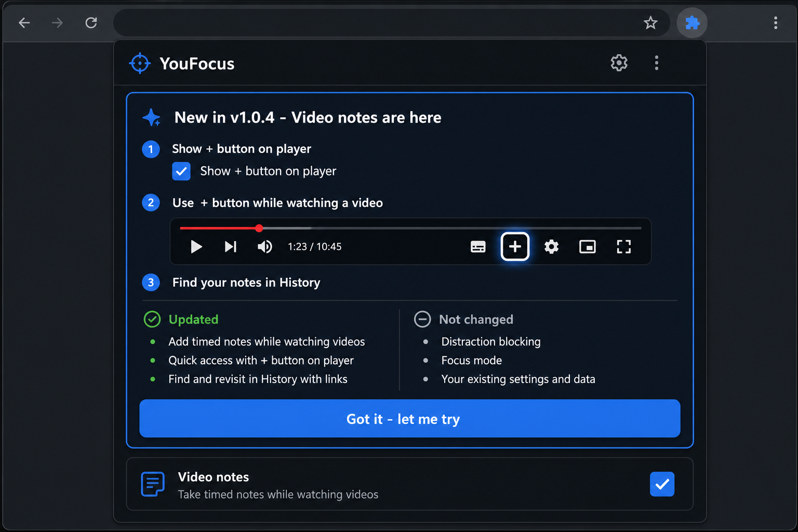Uncheck the Show + button on player checkbox
Screen dimensions: 798x532
[x=181, y=171]
